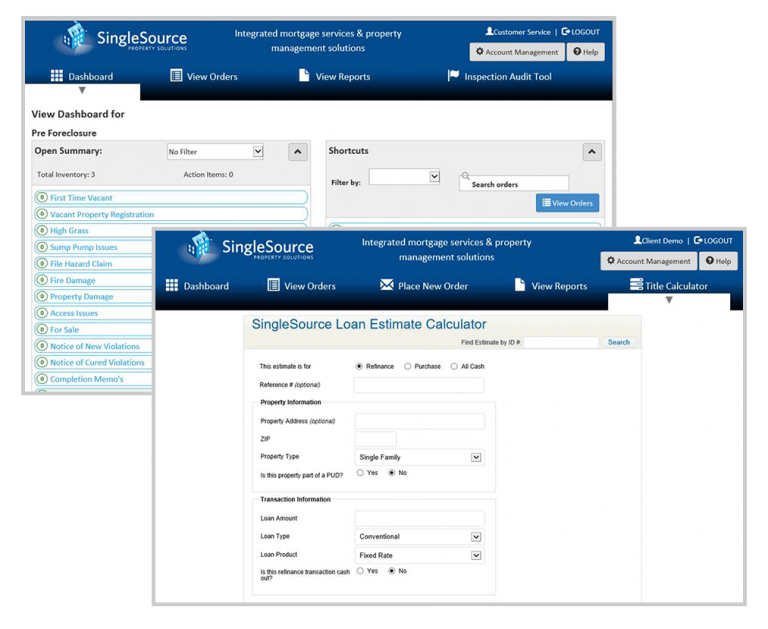The height and width of the screenshot is (629, 768).
Task: Click the Place New Order envelope icon
Action: point(387,286)
